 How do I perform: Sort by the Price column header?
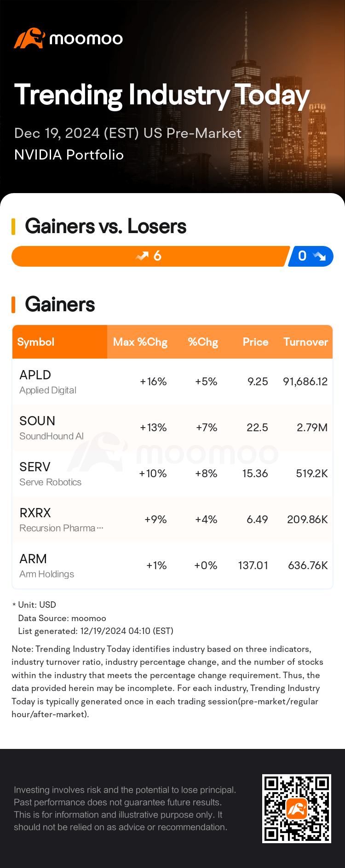tap(255, 342)
